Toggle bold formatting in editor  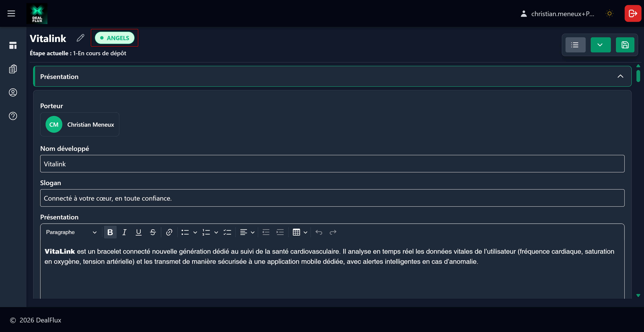click(x=110, y=232)
